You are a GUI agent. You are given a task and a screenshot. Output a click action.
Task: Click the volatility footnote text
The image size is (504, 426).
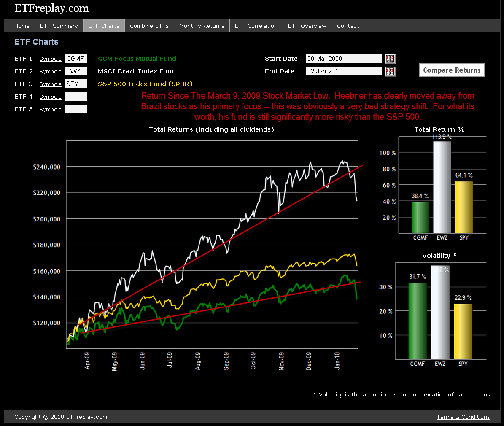402,394
